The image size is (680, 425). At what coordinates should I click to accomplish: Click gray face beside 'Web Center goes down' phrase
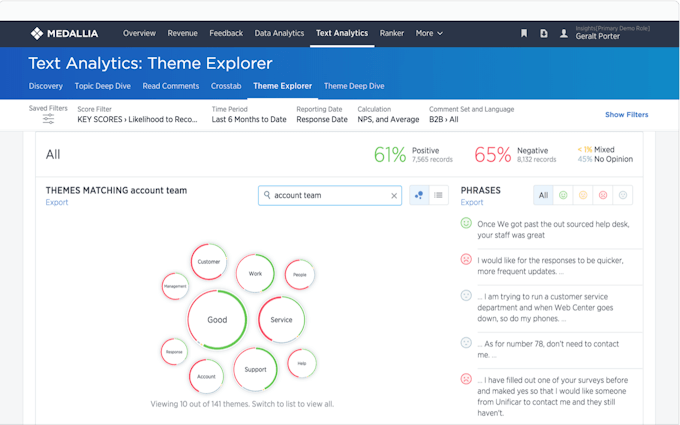(x=466, y=295)
